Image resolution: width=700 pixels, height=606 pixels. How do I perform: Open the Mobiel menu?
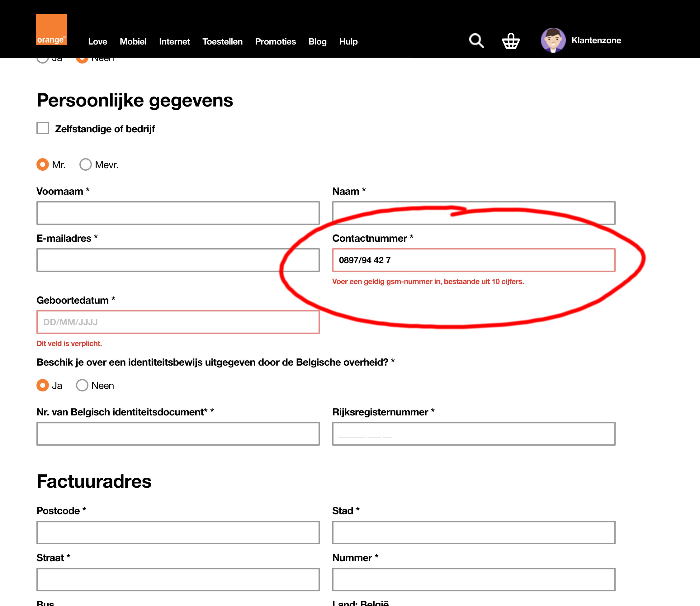pos(133,42)
